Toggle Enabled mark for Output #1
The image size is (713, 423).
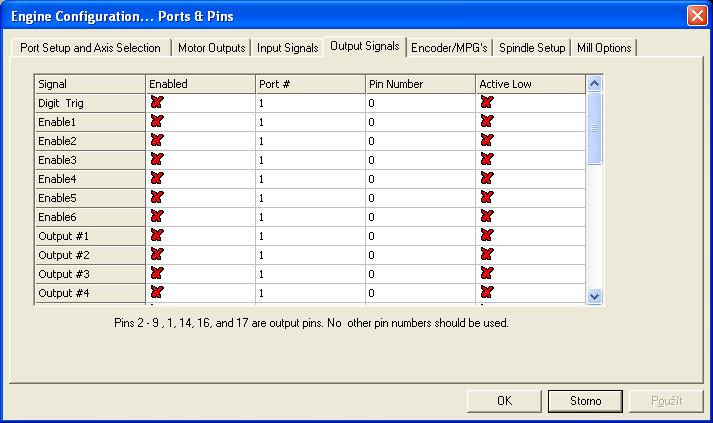[156, 236]
